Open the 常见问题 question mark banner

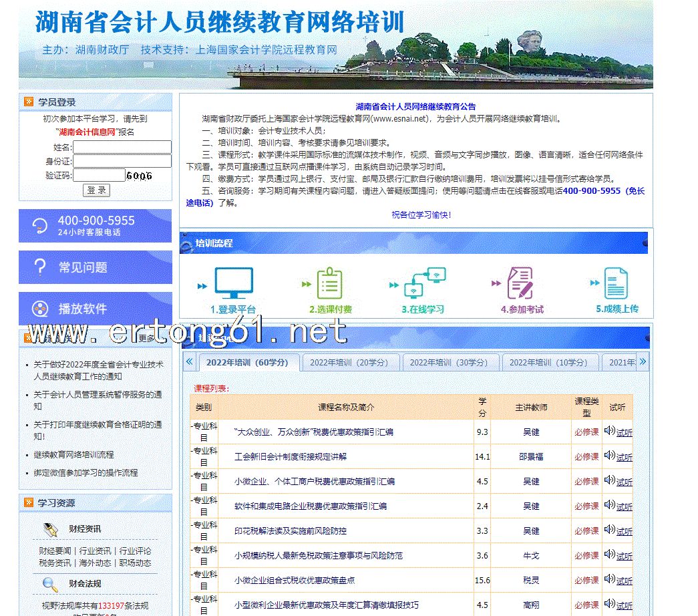[x=96, y=267]
